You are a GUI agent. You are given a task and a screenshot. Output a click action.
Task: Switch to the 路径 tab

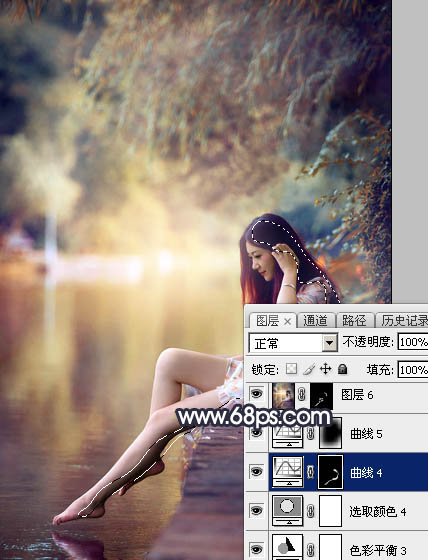pos(354,321)
